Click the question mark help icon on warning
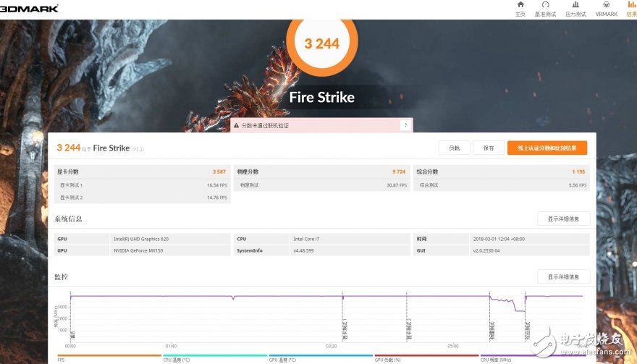Viewport: 637px width, 364px height. click(x=405, y=125)
